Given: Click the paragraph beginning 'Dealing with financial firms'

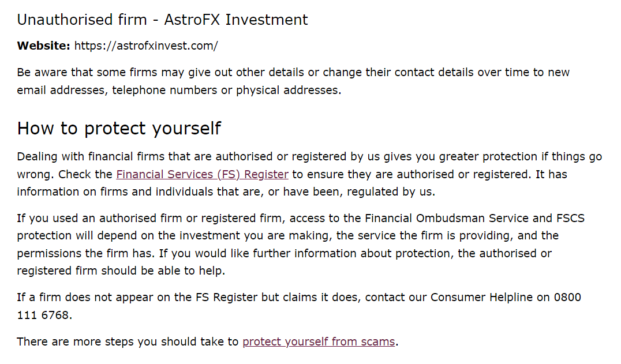Looking at the screenshot, I should tap(309, 174).
